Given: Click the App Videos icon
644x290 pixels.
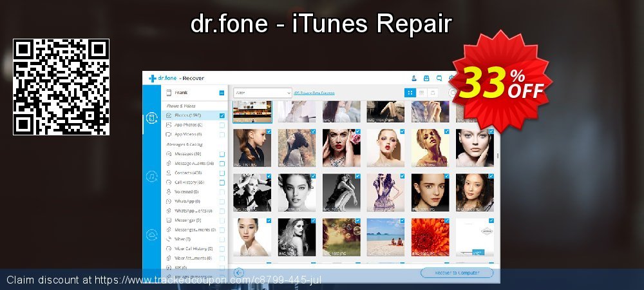Looking at the screenshot, I should pos(168,134).
